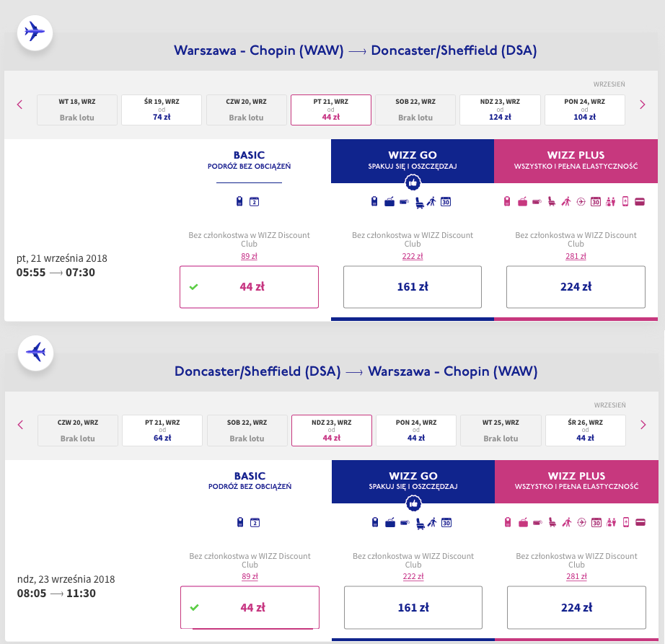Click outbound flight time 05:55 → 07:30
665x644 pixels.
(x=56, y=273)
